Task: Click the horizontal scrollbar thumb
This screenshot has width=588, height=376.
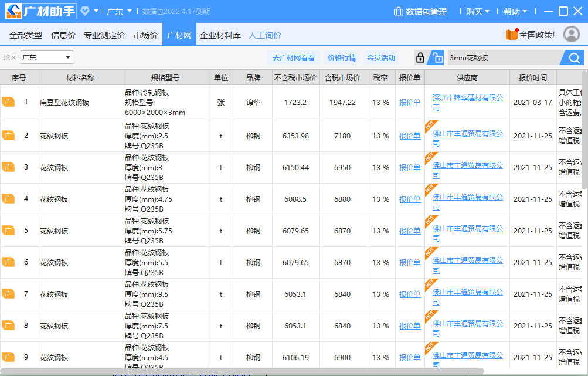Action: 242,371
